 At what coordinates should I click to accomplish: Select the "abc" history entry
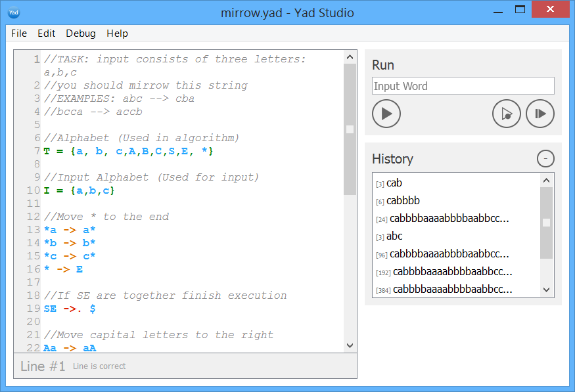[394, 236]
